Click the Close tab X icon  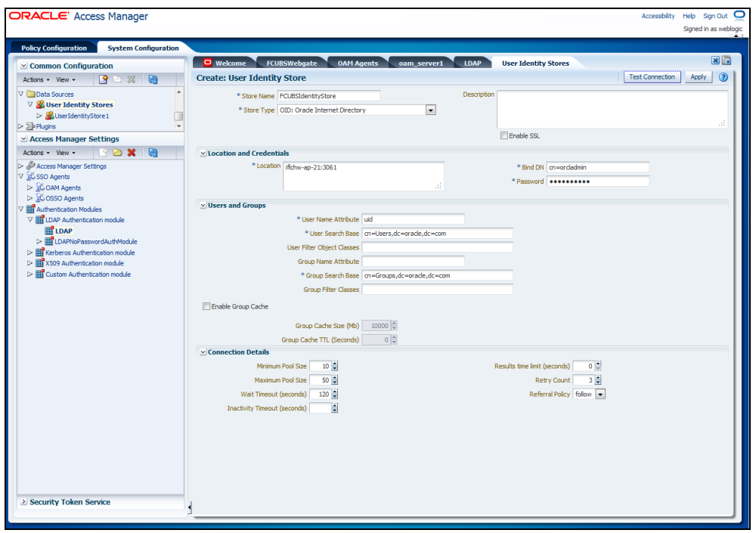click(x=715, y=60)
